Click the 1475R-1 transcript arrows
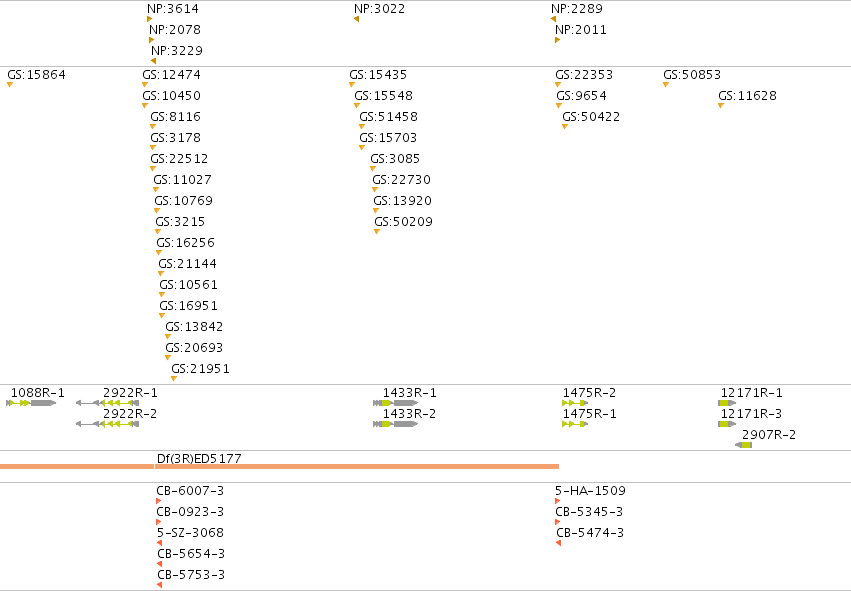This screenshot has width=851, height=591. (575, 424)
